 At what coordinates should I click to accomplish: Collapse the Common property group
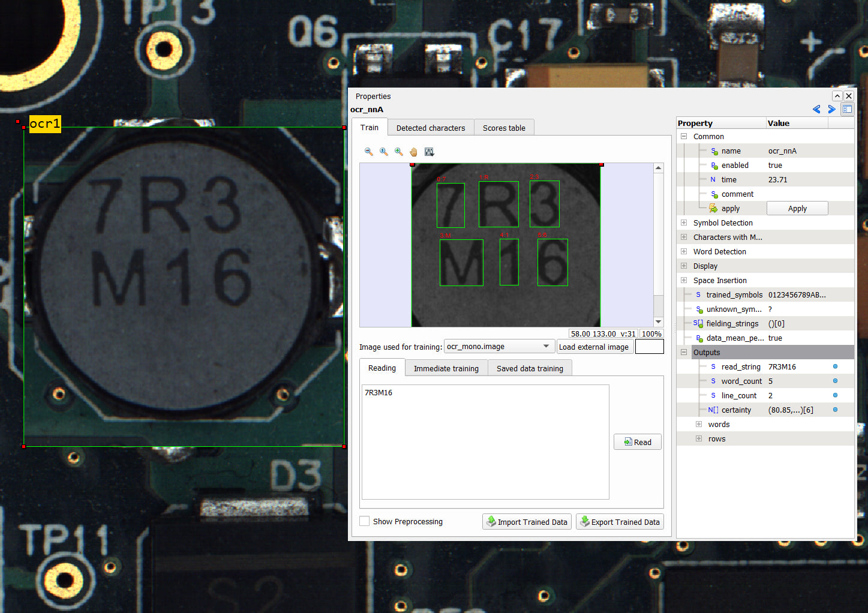684,136
